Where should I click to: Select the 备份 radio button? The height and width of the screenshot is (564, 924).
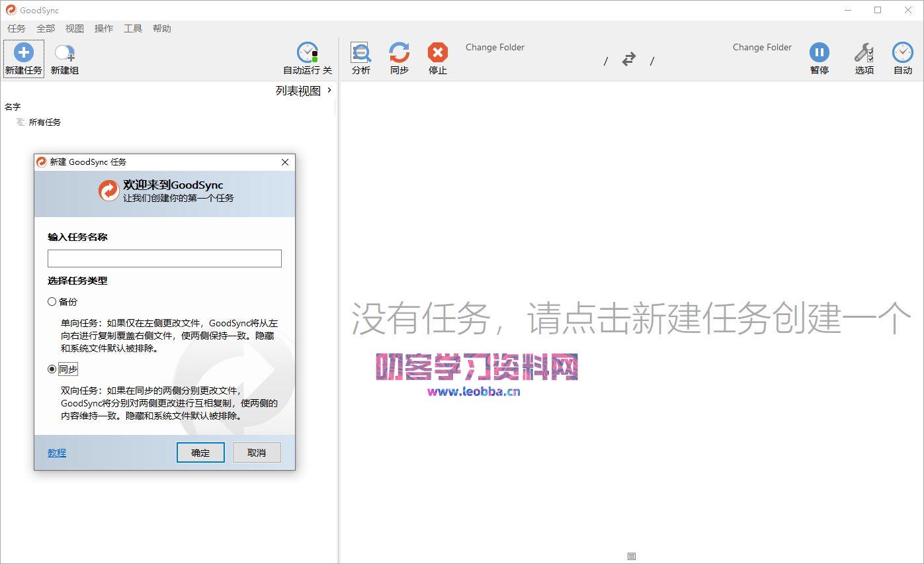(x=52, y=301)
